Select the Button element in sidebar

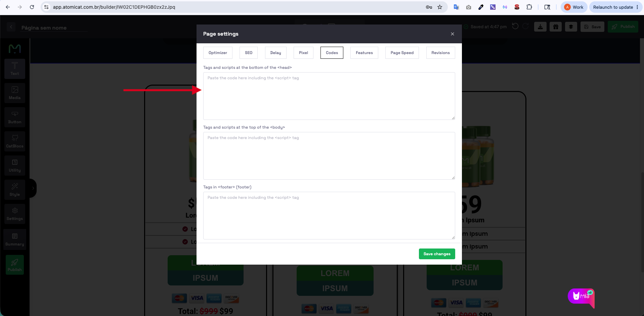pos(15,117)
